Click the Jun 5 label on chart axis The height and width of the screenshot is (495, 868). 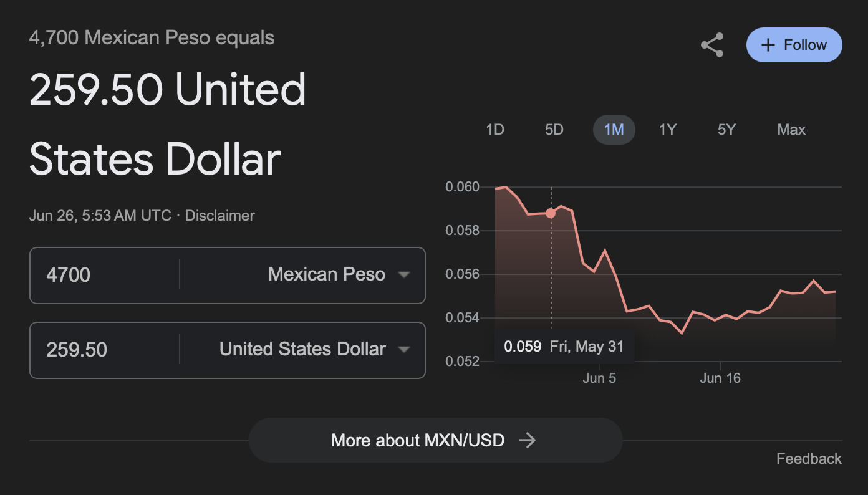point(599,378)
